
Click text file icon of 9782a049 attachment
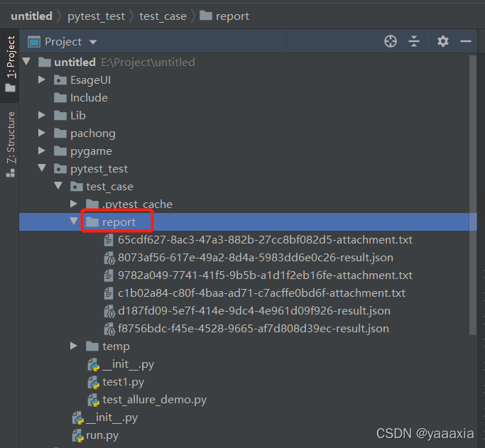pyautogui.click(x=108, y=275)
